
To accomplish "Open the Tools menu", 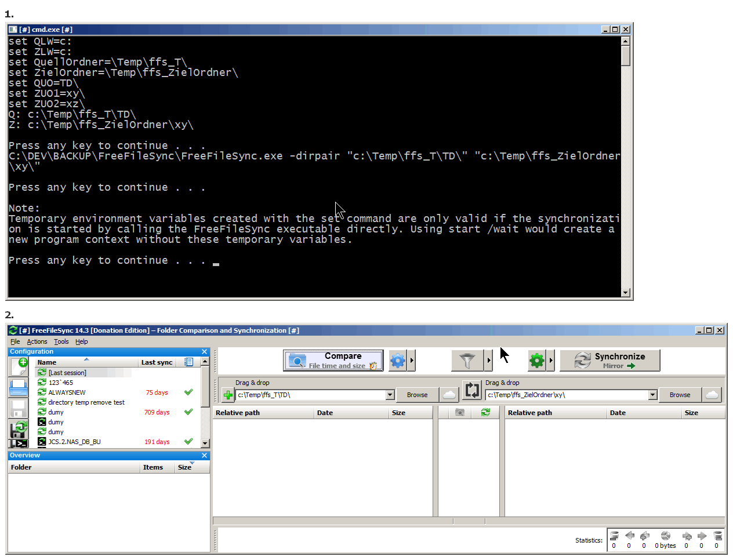I will tap(61, 341).
